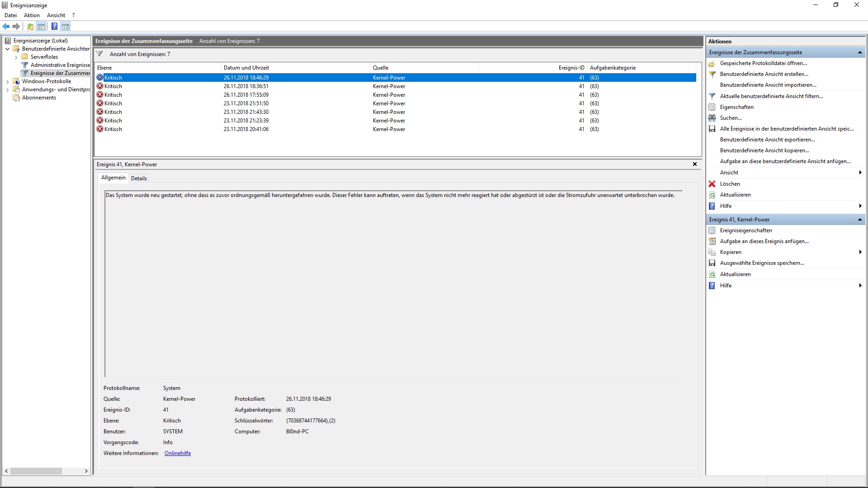The image size is (868, 488).
Task: Click the Ereigniseigenschaften icon in the Aktionen pane
Action: (x=712, y=230)
